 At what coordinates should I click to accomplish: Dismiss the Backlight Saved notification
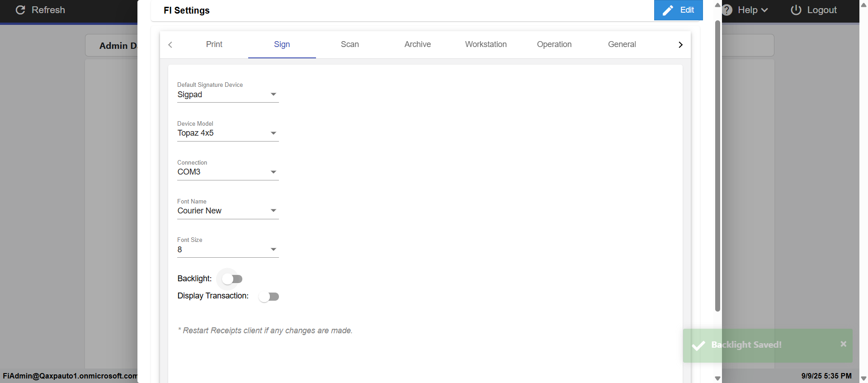pos(843,344)
